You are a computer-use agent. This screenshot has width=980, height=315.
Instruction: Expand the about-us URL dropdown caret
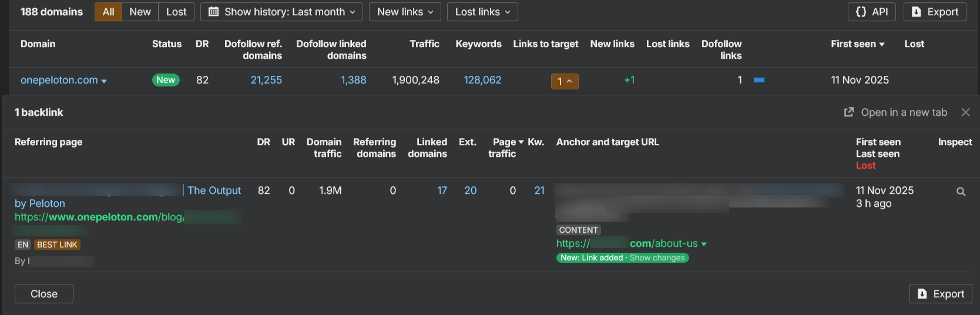704,244
